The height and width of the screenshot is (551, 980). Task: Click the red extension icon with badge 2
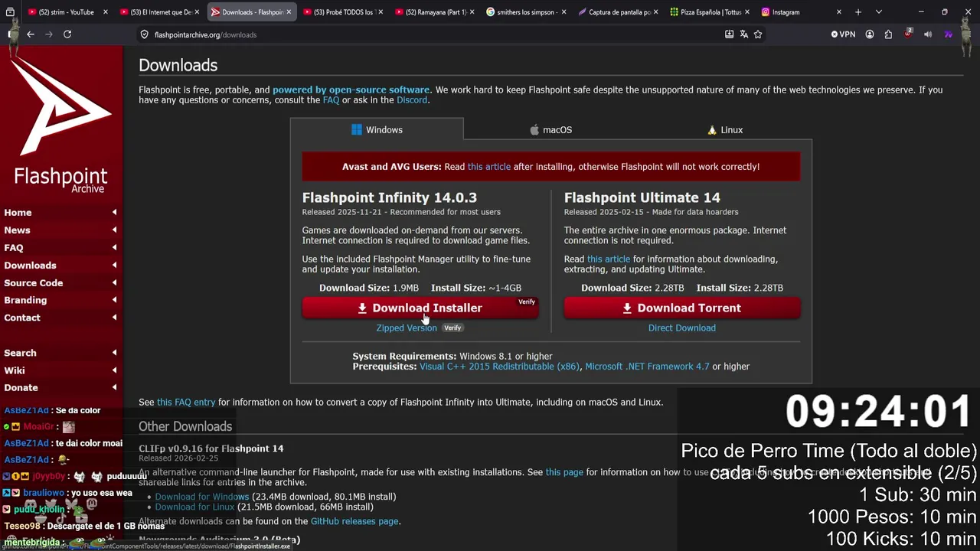tap(908, 34)
